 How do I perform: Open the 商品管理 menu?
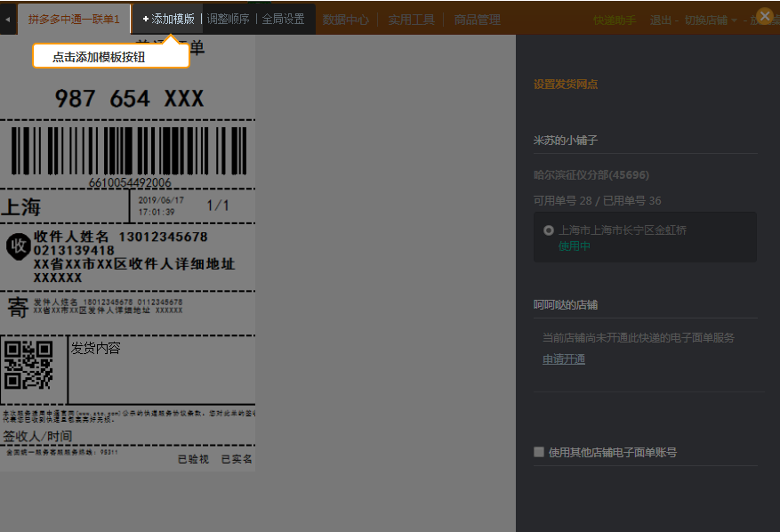coord(477,20)
